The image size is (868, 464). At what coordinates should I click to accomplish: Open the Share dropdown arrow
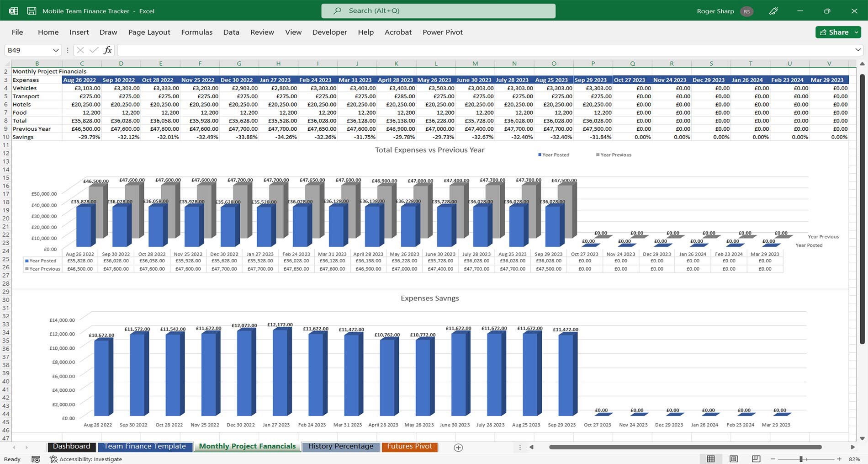coord(857,32)
